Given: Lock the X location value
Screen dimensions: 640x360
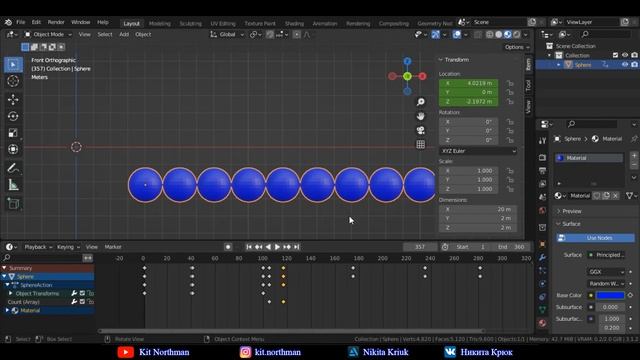Looking at the screenshot, I should [510, 83].
